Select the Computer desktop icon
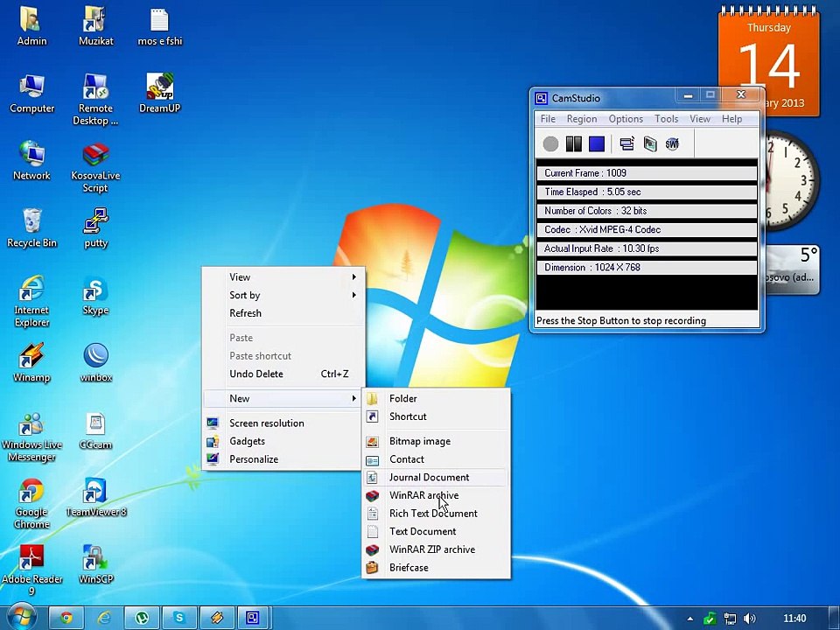Screen dimensions: 840x630 click(x=31, y=94)
